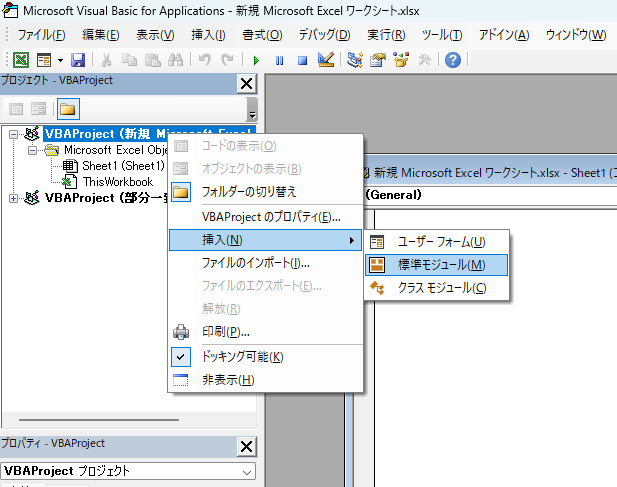Close the プロジェクト panel with X button

click(x=246, y=84)
